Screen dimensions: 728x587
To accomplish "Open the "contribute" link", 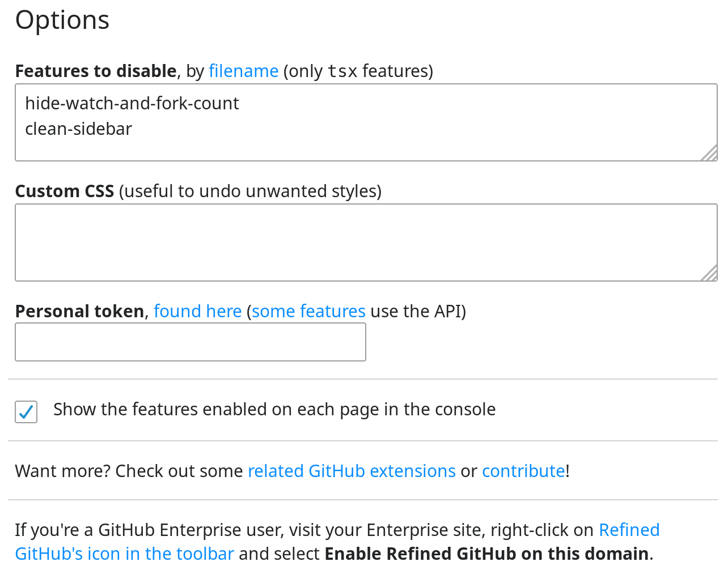I will coord(523,470).
